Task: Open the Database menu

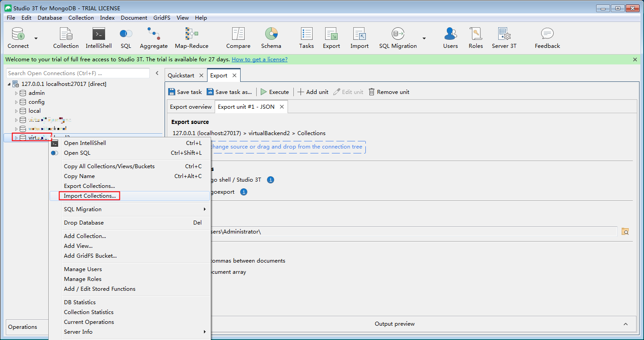Action: click(x=50, y=18)
